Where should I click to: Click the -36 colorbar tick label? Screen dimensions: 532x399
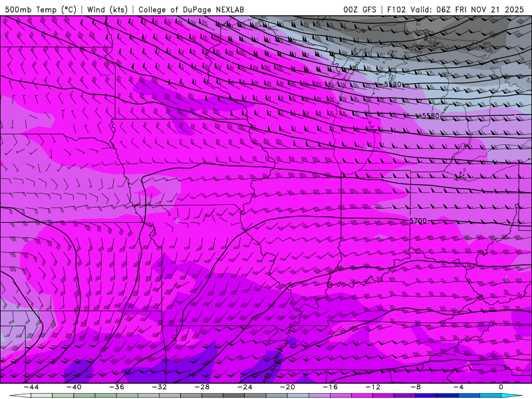116,387
